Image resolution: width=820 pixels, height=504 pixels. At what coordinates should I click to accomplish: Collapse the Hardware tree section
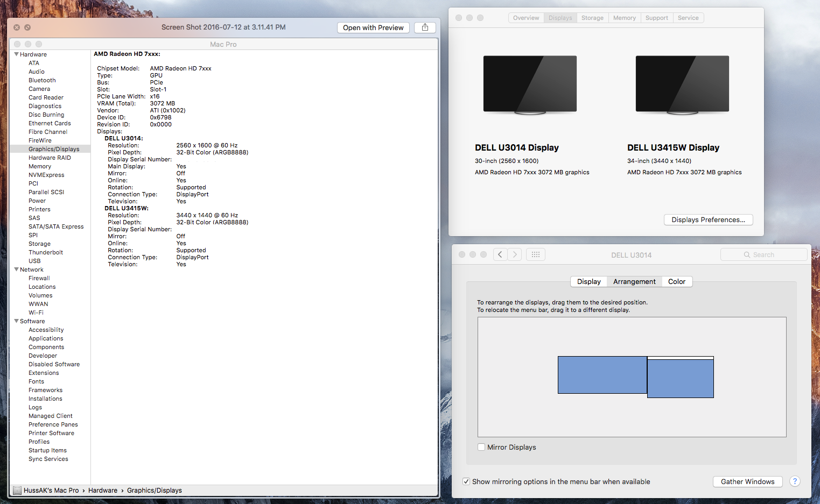click(x=16, y=54)
